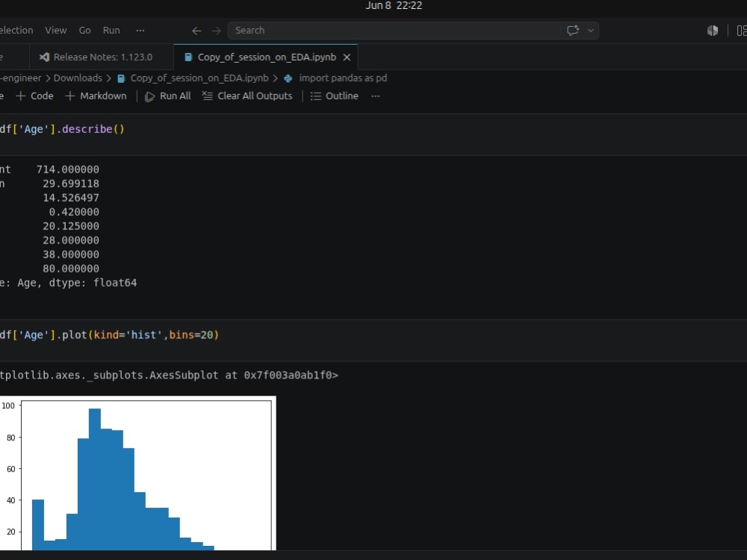
Task: Click the Jun 8 22:22 system clock
Action: click(394, 6)
